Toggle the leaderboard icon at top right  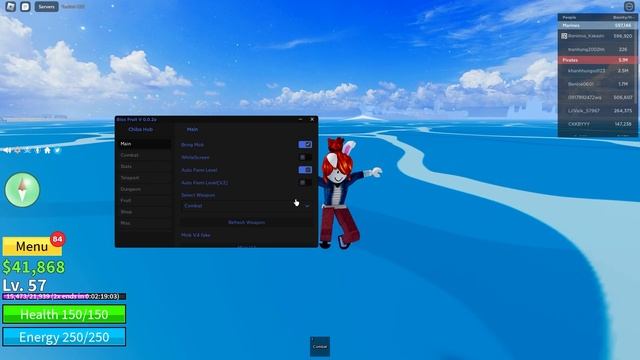coord(629,7)
